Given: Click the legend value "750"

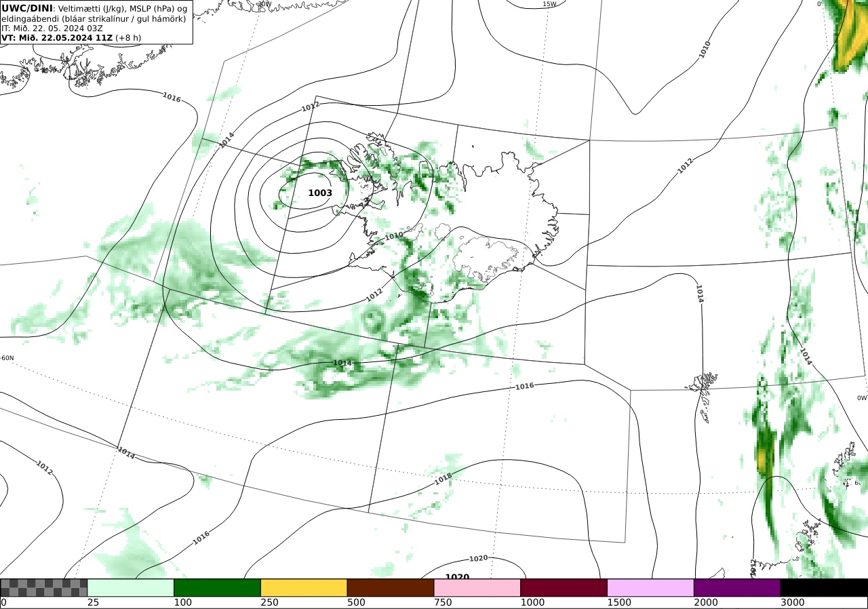Looking at the screenshot, I should click(x=443, y=602).
